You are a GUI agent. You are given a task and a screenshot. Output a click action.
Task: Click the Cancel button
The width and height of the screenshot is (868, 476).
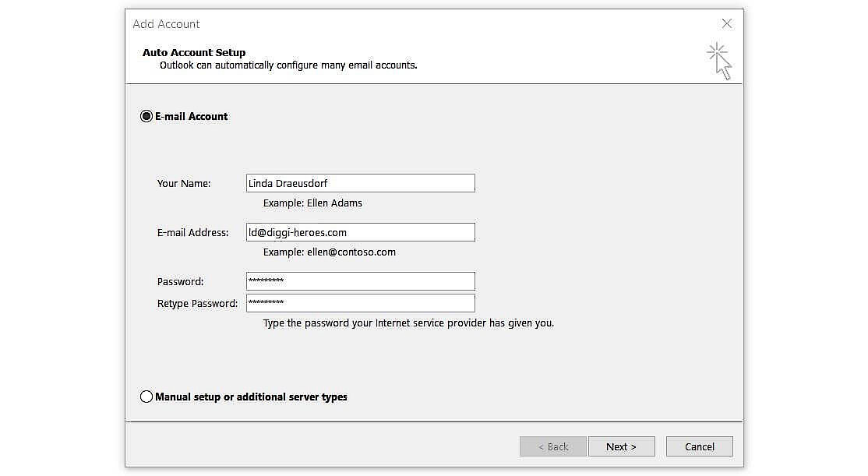[x=699, y=446]
